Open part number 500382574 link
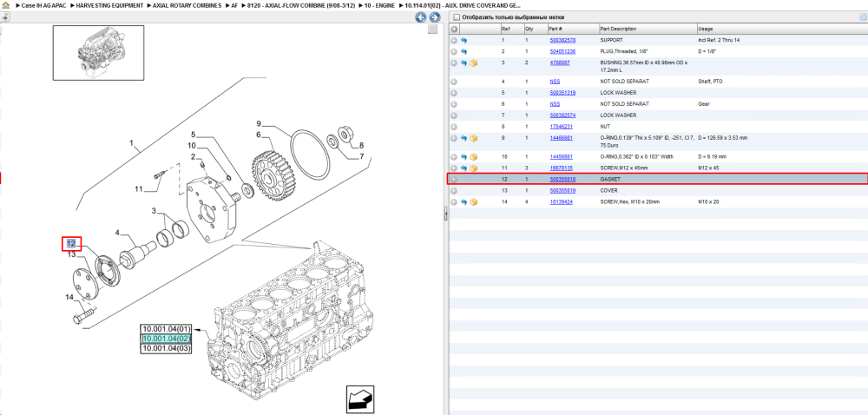The image size is (868, 415). 562,115
